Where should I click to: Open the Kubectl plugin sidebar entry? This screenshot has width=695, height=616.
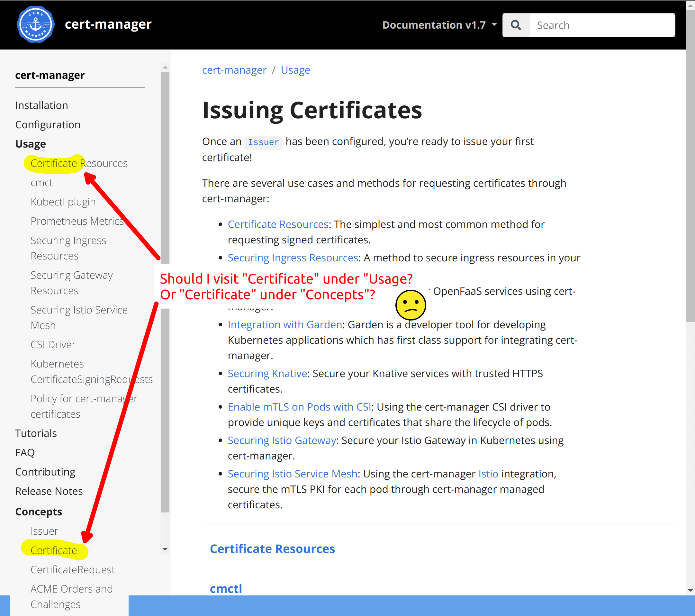click(63, 201)
